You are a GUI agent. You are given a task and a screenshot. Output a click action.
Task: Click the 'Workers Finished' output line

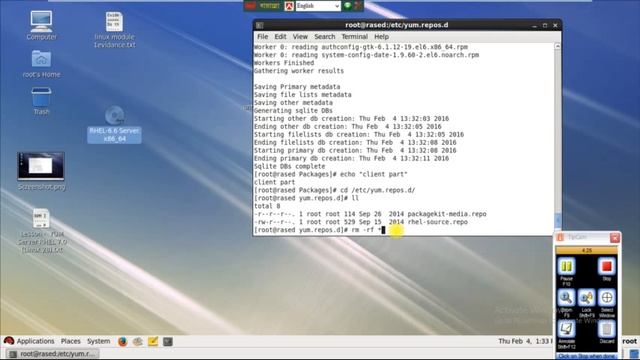click(x=284, y=63)
